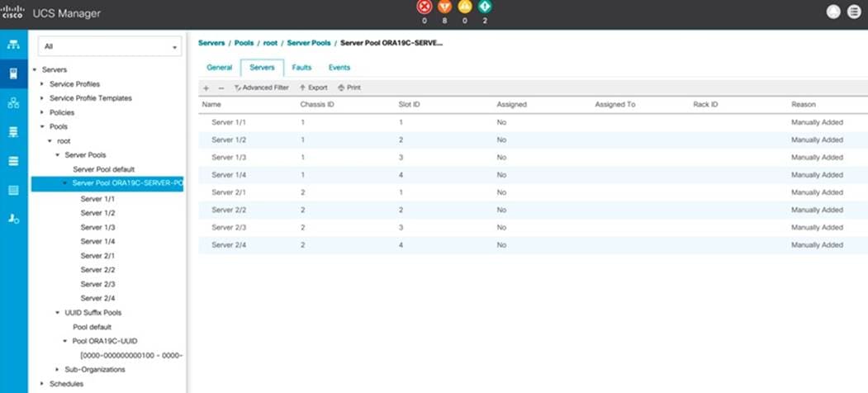Select Server 2/2 in the tree
868x393 pixels.
coord(97,270)
